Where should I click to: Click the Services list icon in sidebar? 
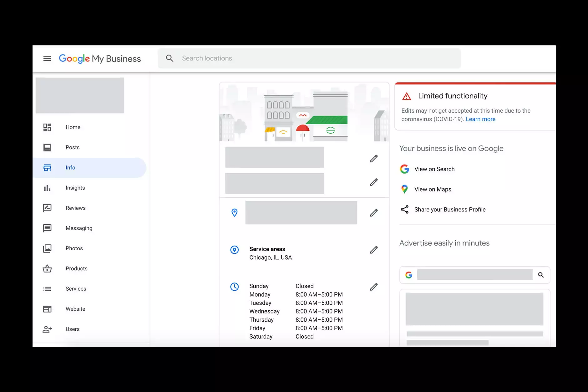47,289
